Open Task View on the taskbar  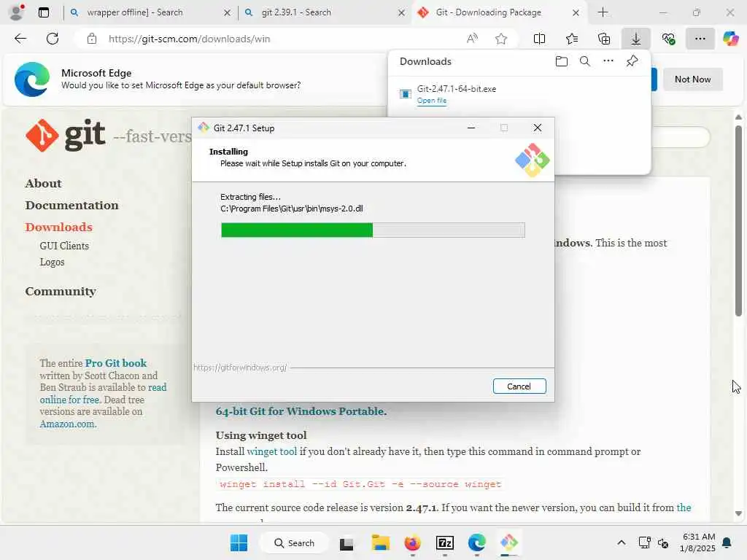click(347, 543)
